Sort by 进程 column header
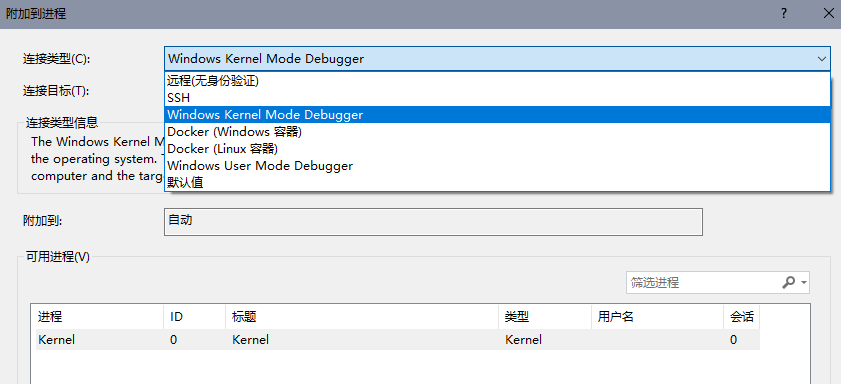 coord(99,316)
